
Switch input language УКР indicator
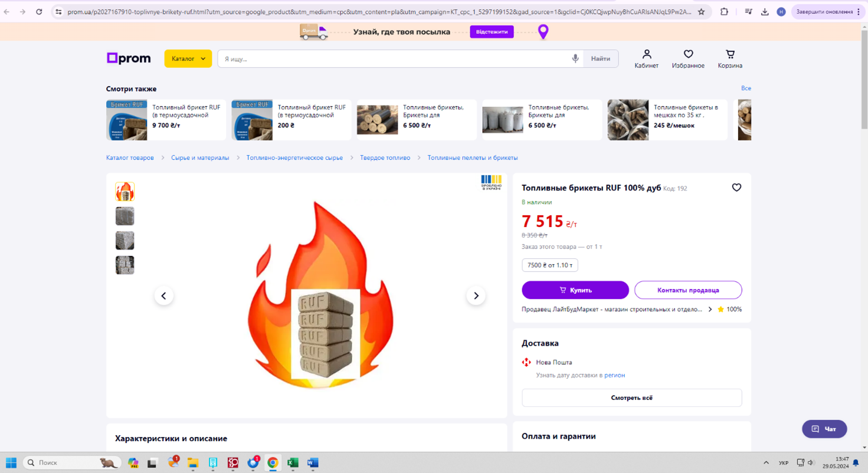tap(784, 463)
